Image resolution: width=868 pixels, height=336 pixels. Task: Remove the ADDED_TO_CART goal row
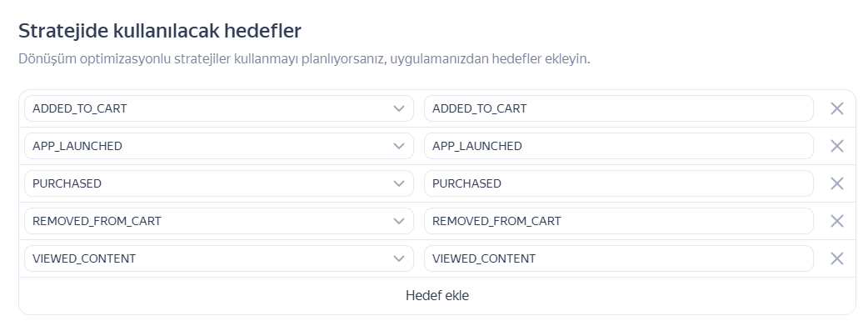tap(837, 108)
